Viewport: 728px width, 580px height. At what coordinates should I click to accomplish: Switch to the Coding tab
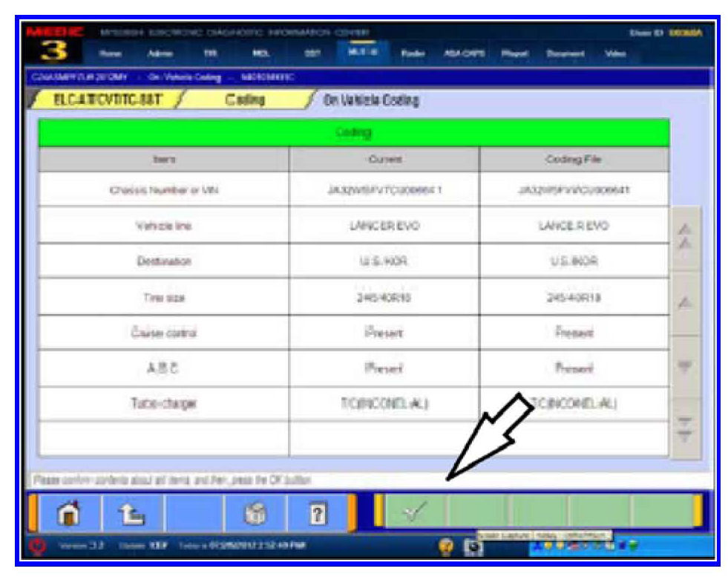[x=246, y=100]
